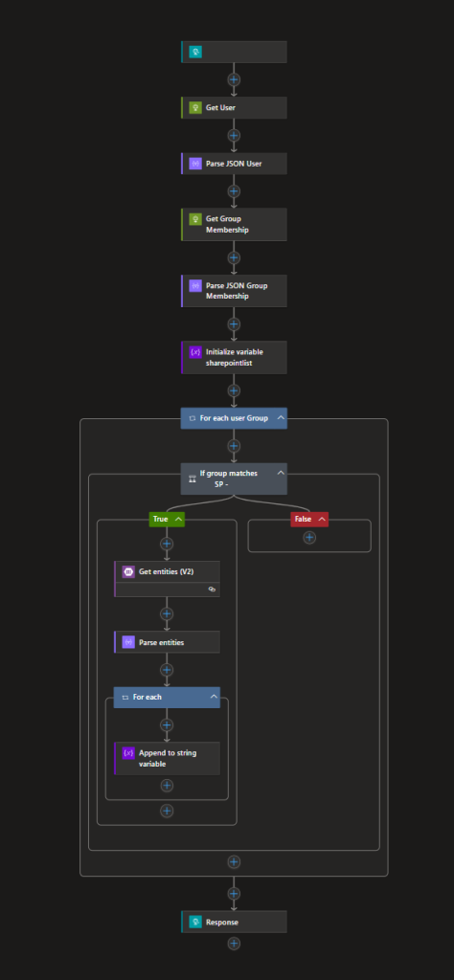Image resolution: width=454 pixels, height=980 pixels.
Task: Collapse the inner For each loop
Action: (214, 697)
